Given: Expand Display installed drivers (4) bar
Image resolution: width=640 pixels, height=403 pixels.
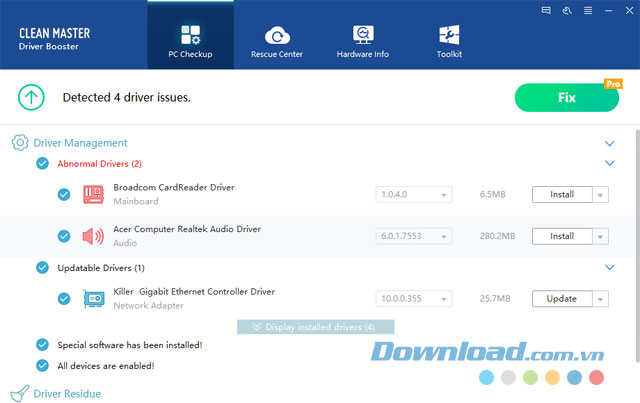Looking at the screenshot, I should 315,327.
